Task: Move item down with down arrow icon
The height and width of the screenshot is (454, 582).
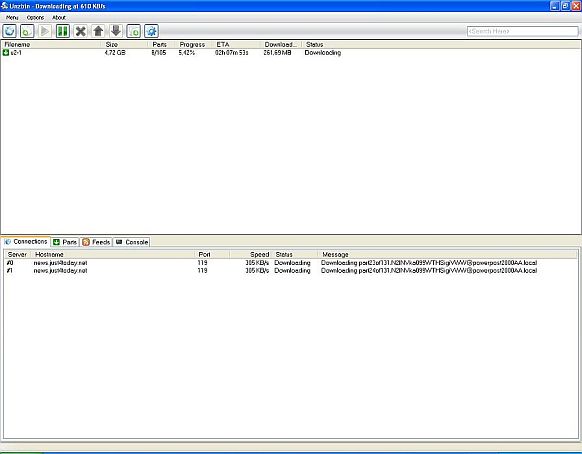Action: 116,31
